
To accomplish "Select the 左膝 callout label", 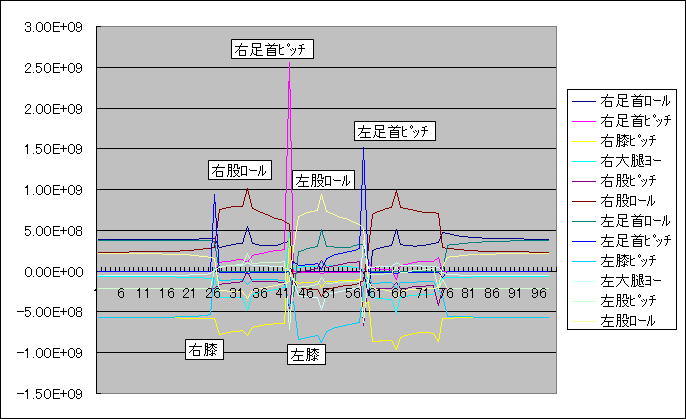I will pos(306,354).
